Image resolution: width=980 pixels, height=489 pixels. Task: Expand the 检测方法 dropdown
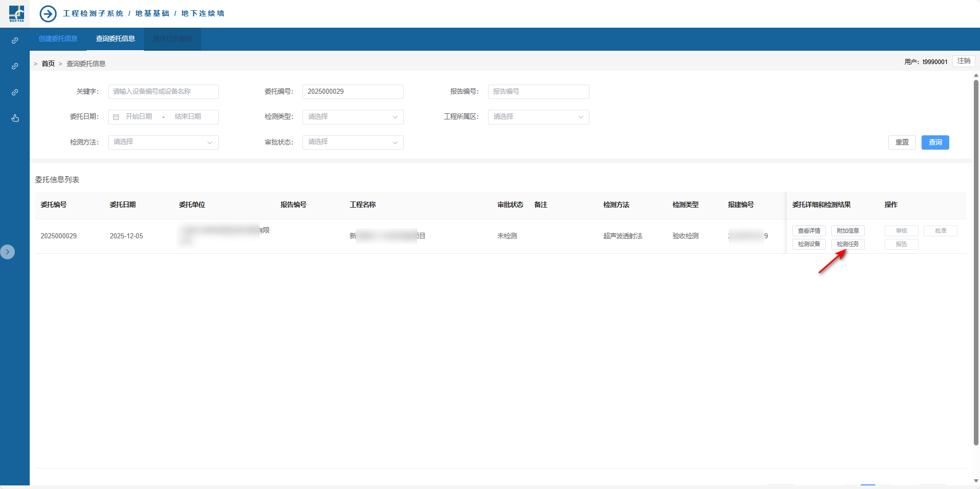(x=163, y=142)
